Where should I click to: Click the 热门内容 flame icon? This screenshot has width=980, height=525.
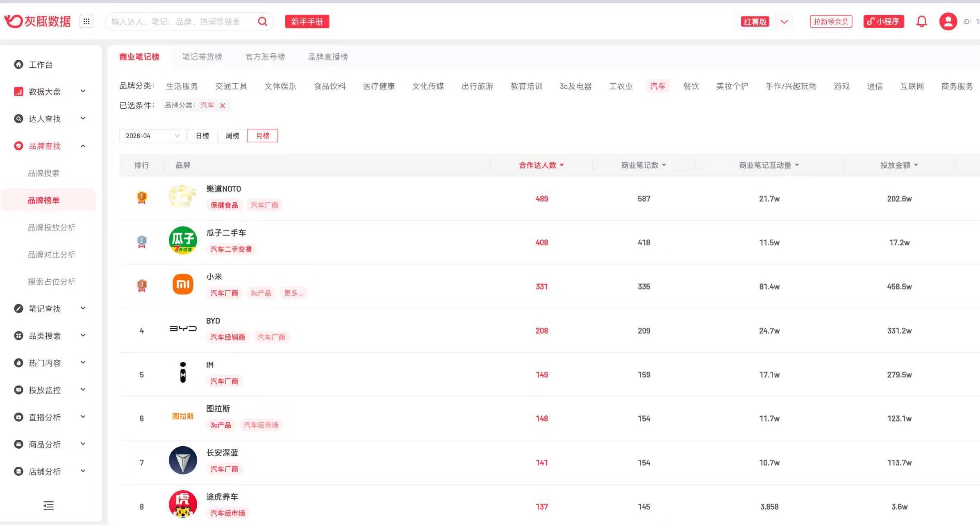(x=18, y=363)
